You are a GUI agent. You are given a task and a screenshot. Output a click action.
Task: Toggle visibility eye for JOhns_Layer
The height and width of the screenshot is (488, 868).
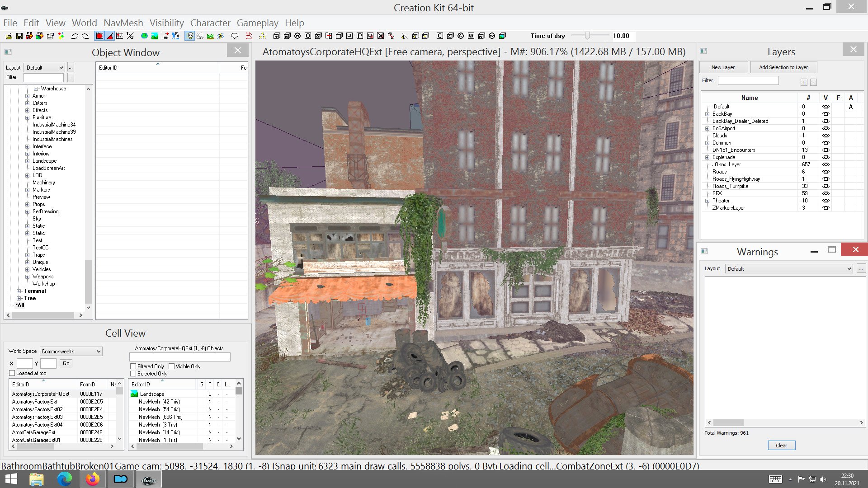point(826,164)
